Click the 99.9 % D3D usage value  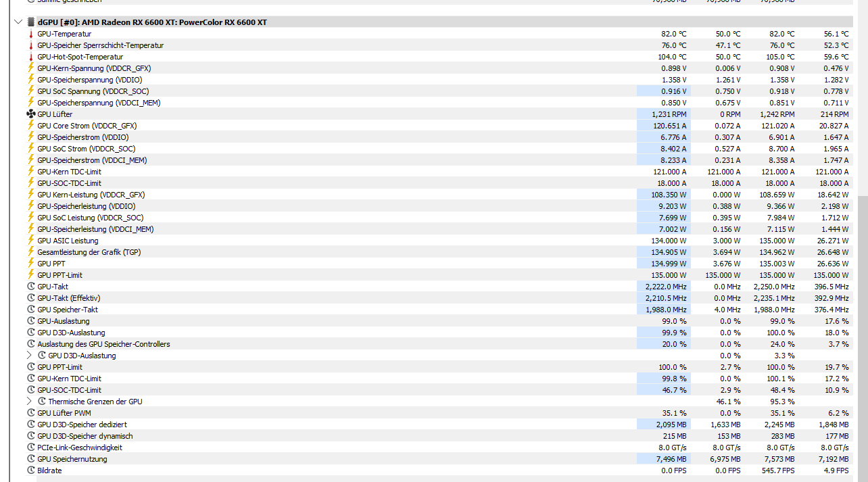coord(675,333)
